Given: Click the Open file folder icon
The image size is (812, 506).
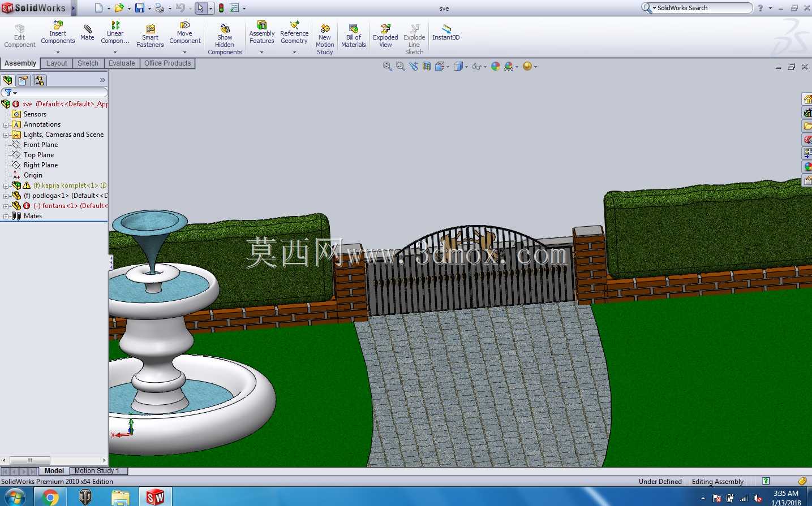Looking at the screenshot, I should pos(119,8).
